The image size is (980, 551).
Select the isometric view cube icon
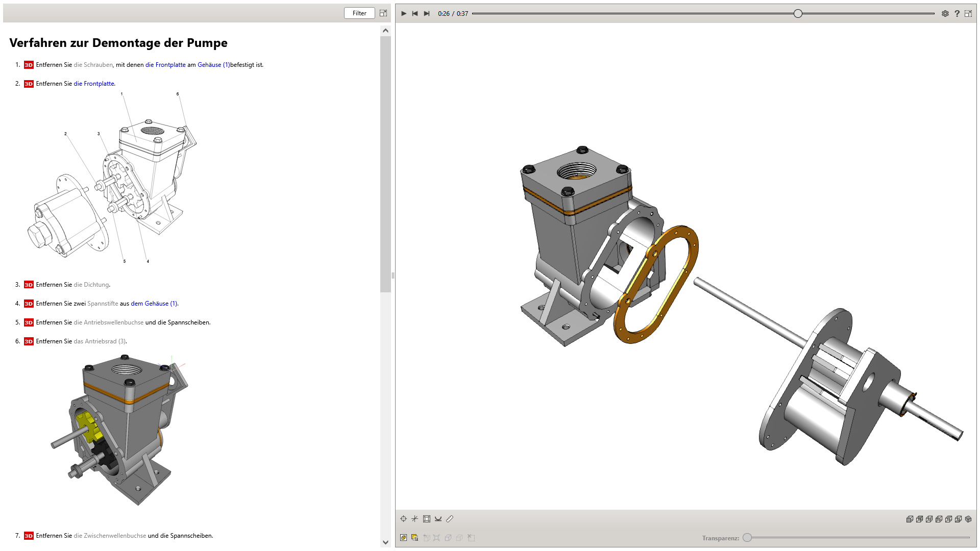pyautogui.click(x=968, y=519)
